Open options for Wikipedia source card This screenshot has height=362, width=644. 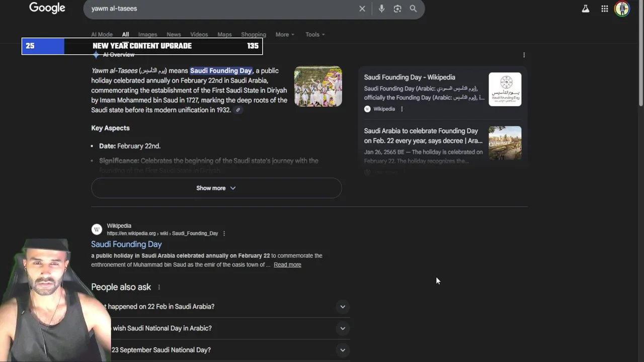coord(401,109)
